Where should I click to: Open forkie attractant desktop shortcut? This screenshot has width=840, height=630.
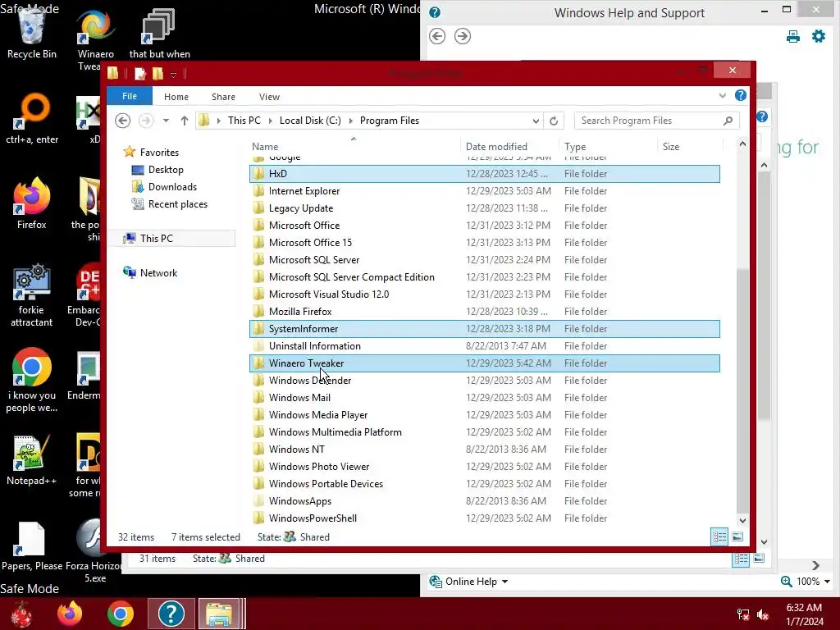[32, 294]
